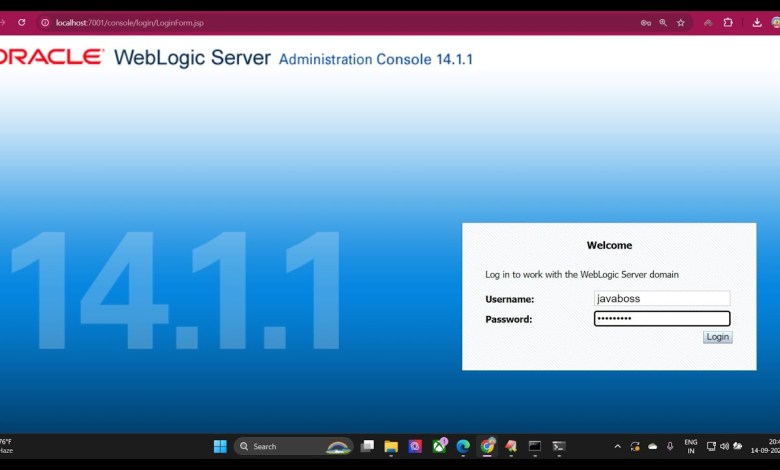
Task: Open the Haze weather widget in taskbar
Action: [6, 446]
